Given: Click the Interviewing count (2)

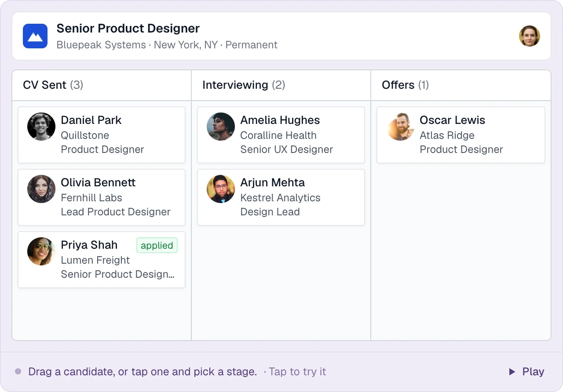Looking at the screenshot, I should (x=278, y=85).
